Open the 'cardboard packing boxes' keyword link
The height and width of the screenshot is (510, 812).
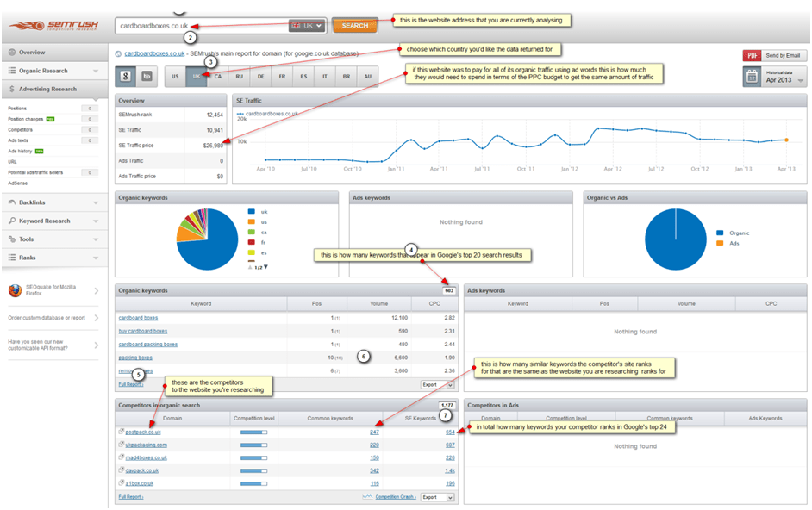click(x=148, y=345)
